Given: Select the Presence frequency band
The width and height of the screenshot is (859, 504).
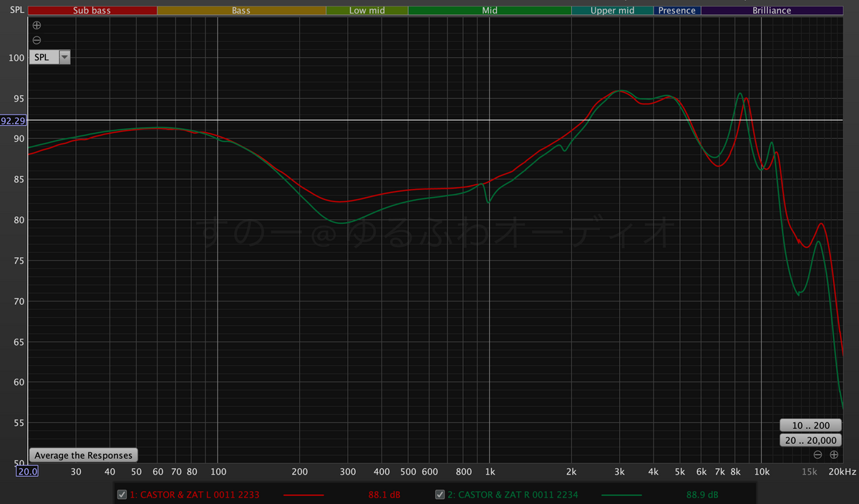Looking at the screenshot, I should pos(677,11).
